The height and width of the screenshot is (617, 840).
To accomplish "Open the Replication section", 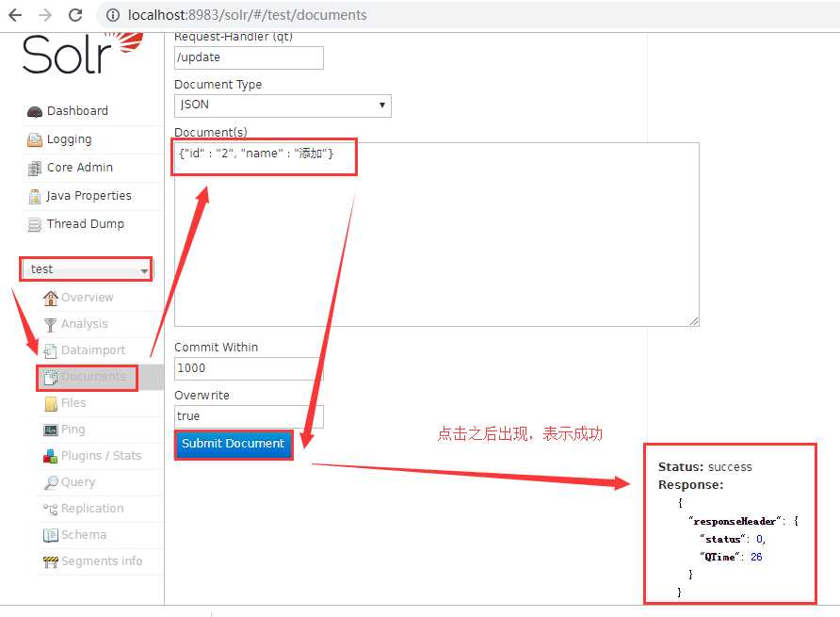I will click(92, 508).
